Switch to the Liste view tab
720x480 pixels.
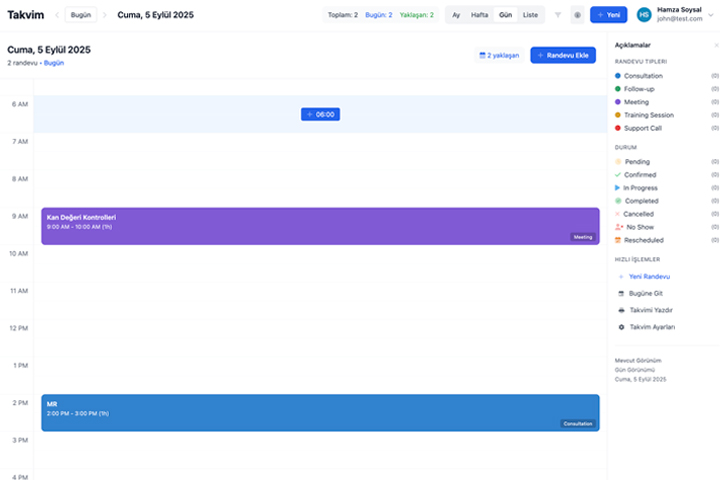click(x=530, y=15)
